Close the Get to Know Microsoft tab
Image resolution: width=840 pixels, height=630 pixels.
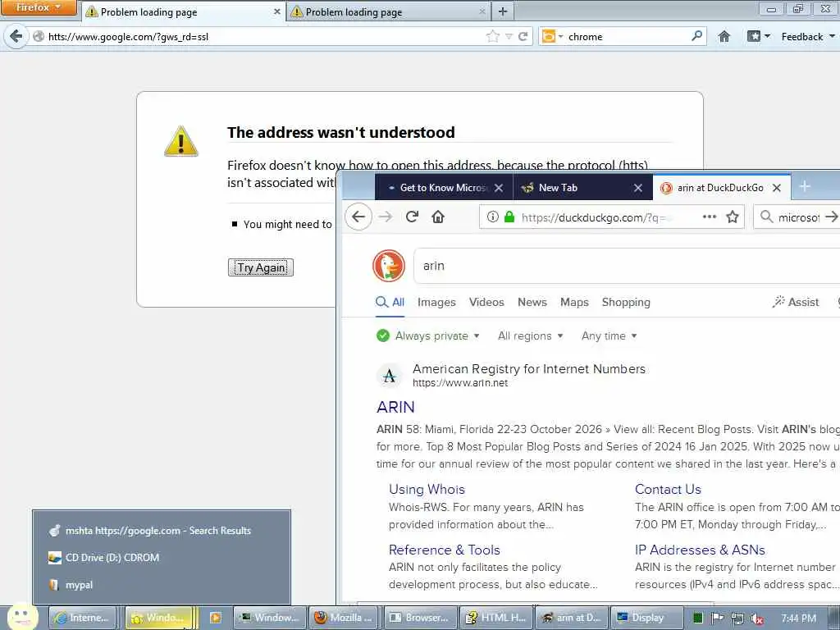click(499, 188)
